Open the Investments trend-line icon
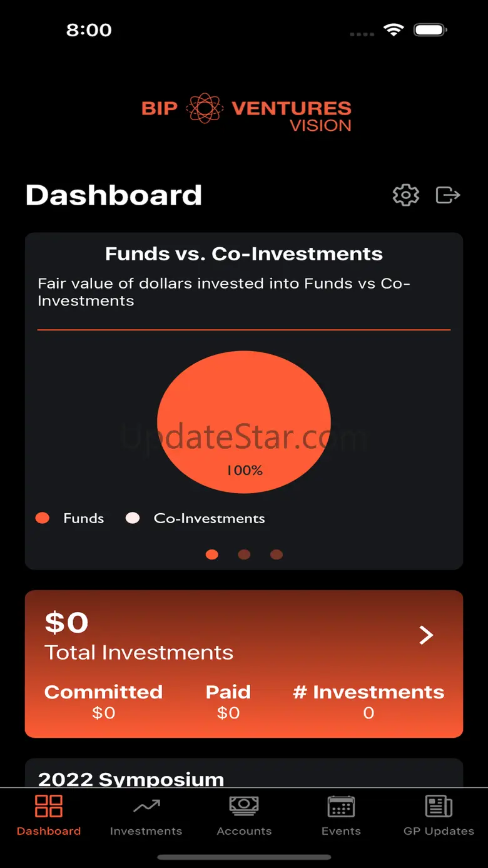The width and height of the screenshot is (488, 868). (x=146, y=806)
